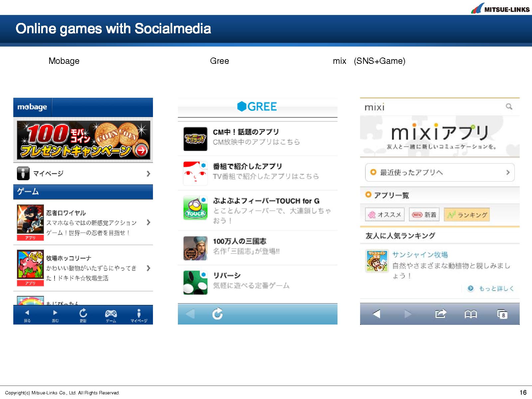The height and width of the screenshot is (399, 532).
Task: Click the ぷよぷよ TOUCH green icon
Action: click(x=196, y=208)
